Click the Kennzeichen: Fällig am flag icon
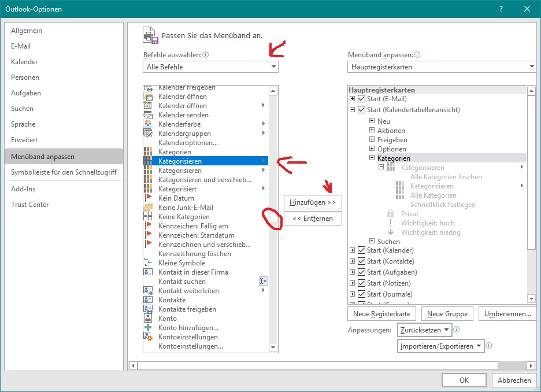Viewport: 541px width, 392px height. tap(147, 226)
